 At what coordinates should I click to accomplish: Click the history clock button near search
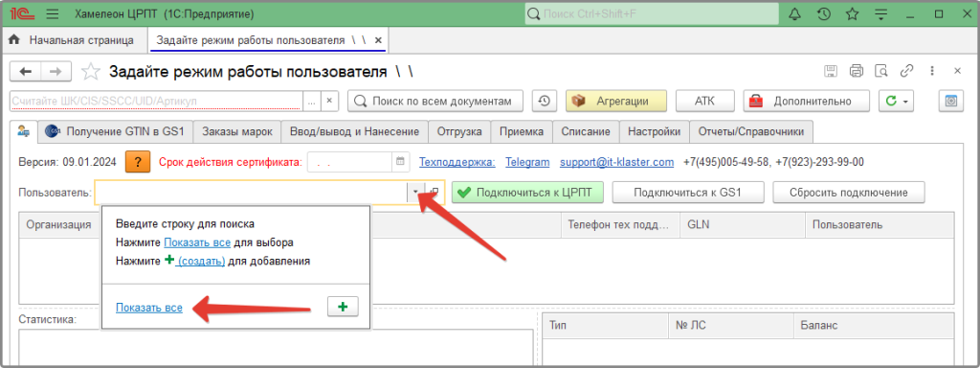[545, 101]
